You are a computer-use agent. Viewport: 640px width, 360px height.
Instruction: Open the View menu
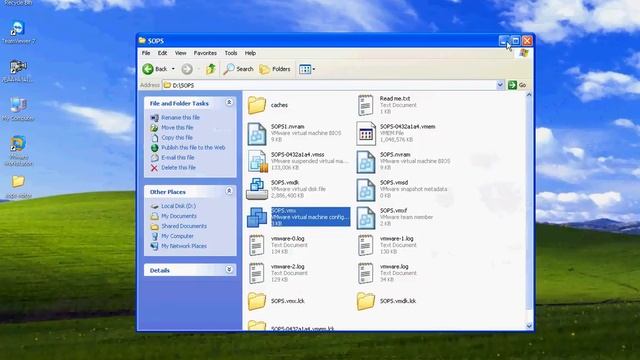tap(180, 53)
